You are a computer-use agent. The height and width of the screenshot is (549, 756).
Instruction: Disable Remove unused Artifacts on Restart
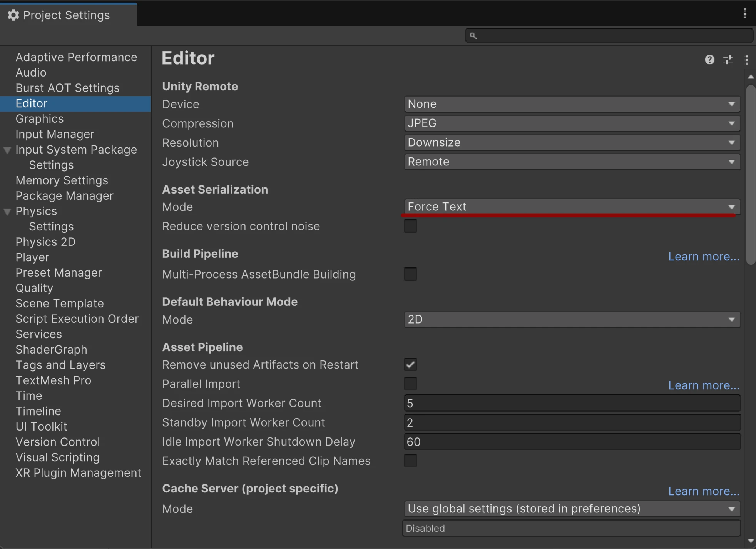(410, 364)
